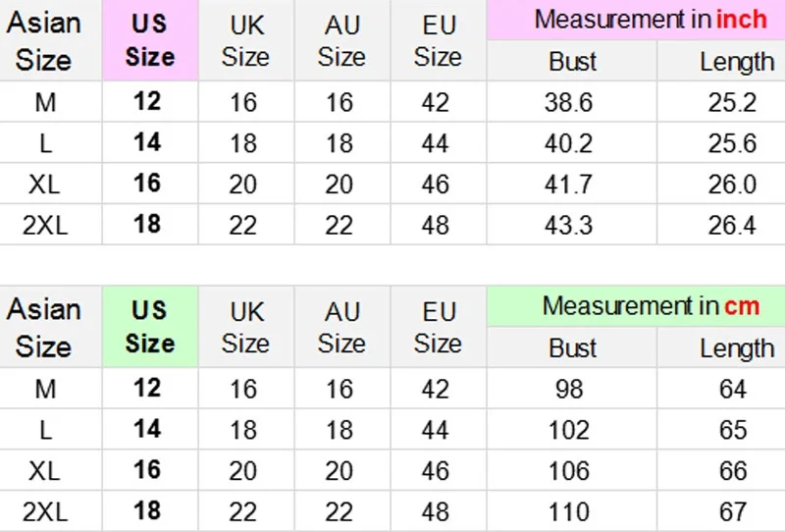The image size is (785, 532).
Task: Click the 43.3 bust measurement cell
Action: 569,225
